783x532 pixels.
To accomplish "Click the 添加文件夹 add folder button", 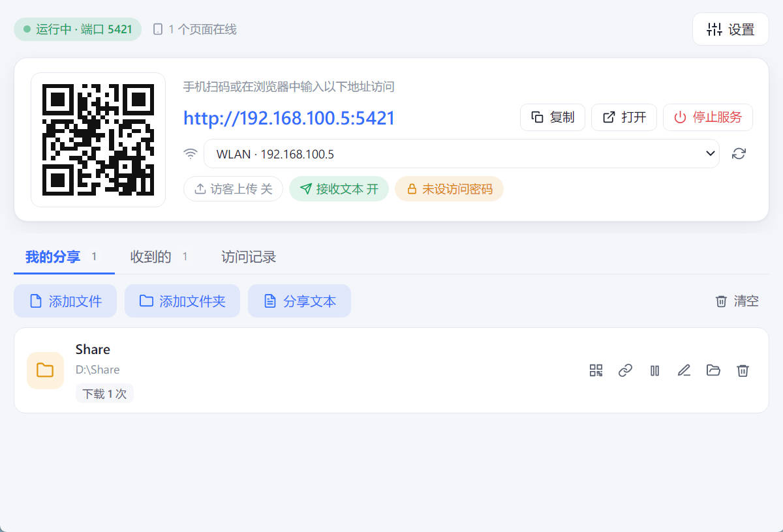I will click(x=182, y=301).
